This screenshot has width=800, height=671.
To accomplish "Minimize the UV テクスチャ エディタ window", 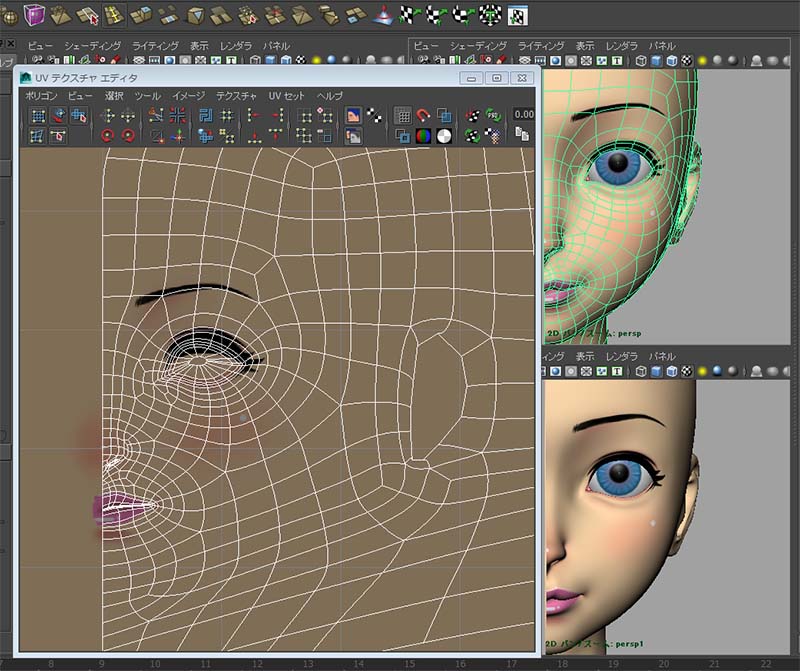I will pyautogui.click(x=471, y=78).
